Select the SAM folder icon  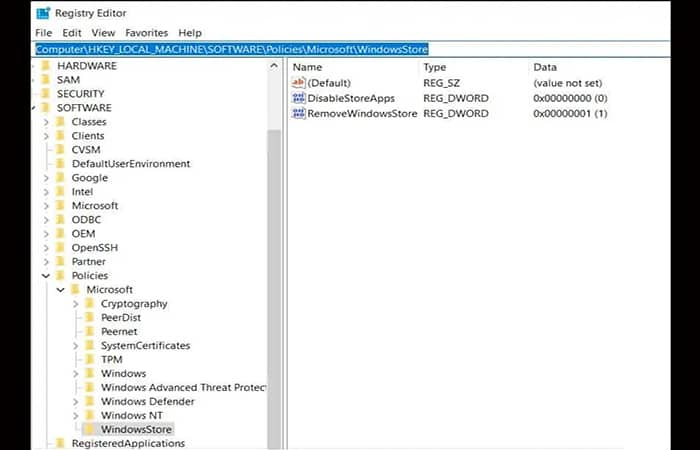click(x=45, y=80)
